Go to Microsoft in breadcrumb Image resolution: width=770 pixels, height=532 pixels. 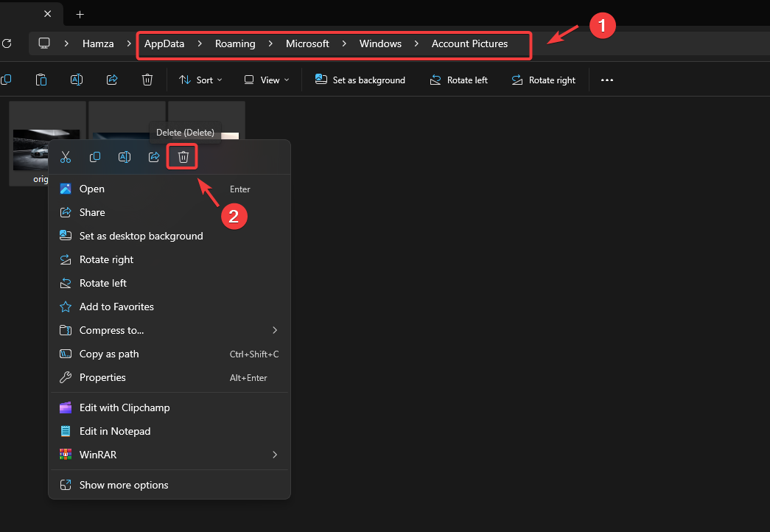click(x=307, y=43)
